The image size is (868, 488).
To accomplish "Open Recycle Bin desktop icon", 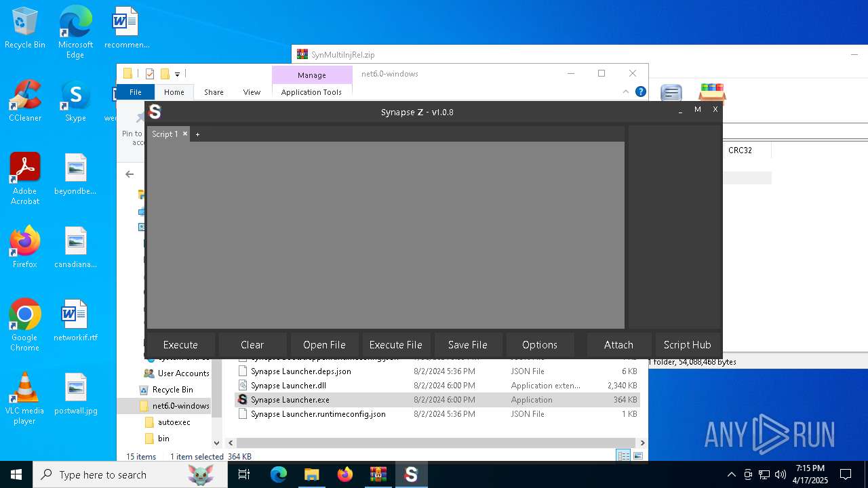I will (x=25, y=28).
